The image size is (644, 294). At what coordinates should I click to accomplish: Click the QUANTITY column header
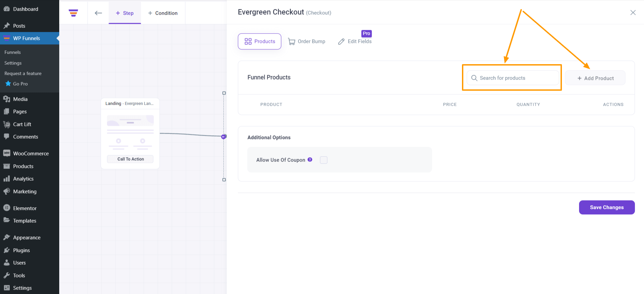(x=528, y=104)
